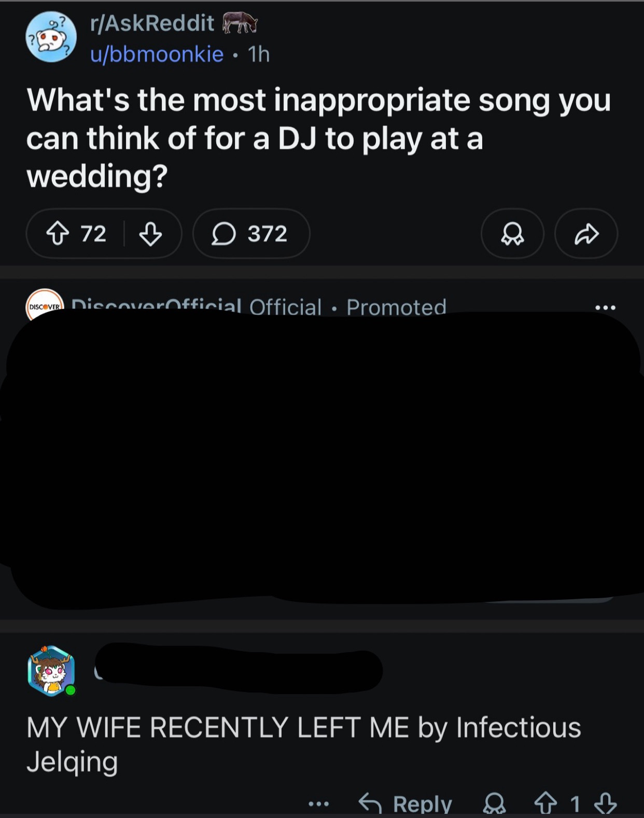The image size is (644, 818).
Task: Open the Discover advertiser logo
Action: (45, 304)
